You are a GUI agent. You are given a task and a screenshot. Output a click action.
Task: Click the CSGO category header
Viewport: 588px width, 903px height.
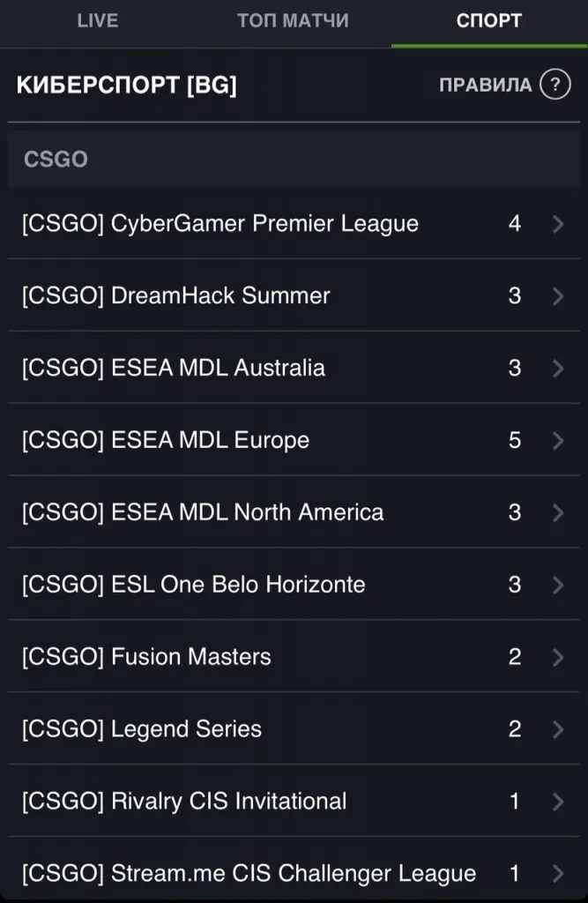pyautogui.click(x=56, y=160)
